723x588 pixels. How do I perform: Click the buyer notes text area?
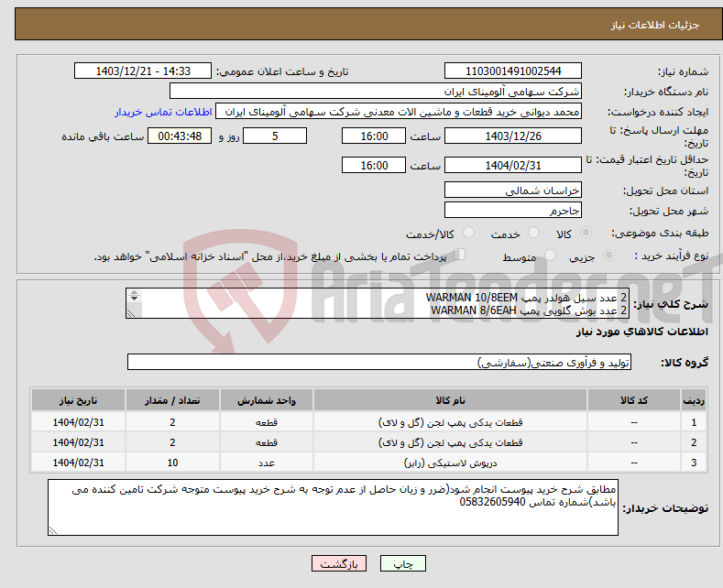(x=333, y=506)
